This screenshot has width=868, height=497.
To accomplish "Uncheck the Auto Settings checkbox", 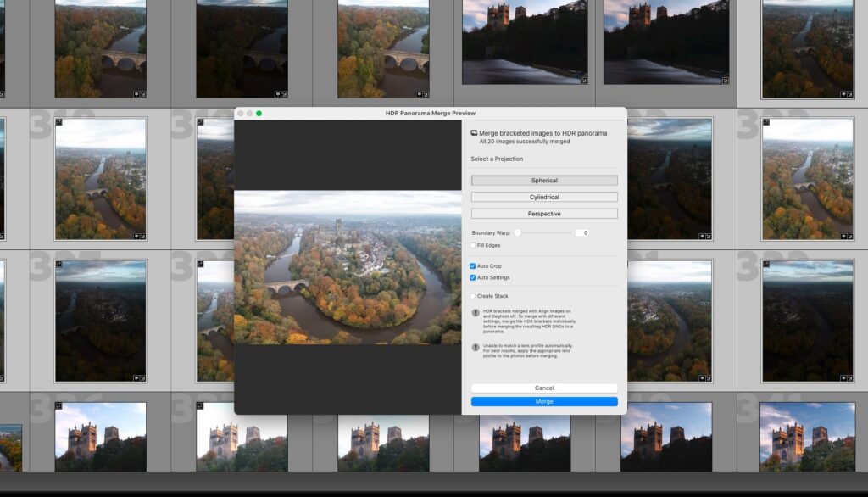I will point(473,277).
